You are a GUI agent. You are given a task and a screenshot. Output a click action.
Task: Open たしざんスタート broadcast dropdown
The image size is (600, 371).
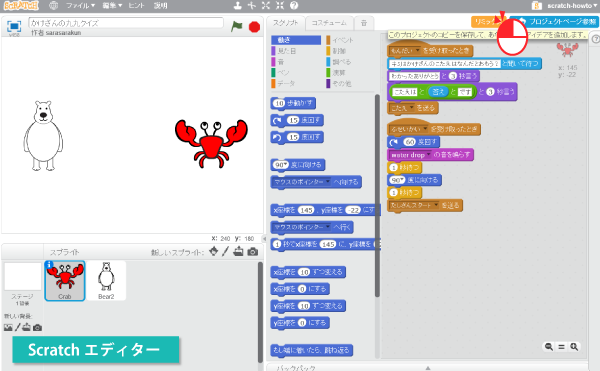coord(436,205)
